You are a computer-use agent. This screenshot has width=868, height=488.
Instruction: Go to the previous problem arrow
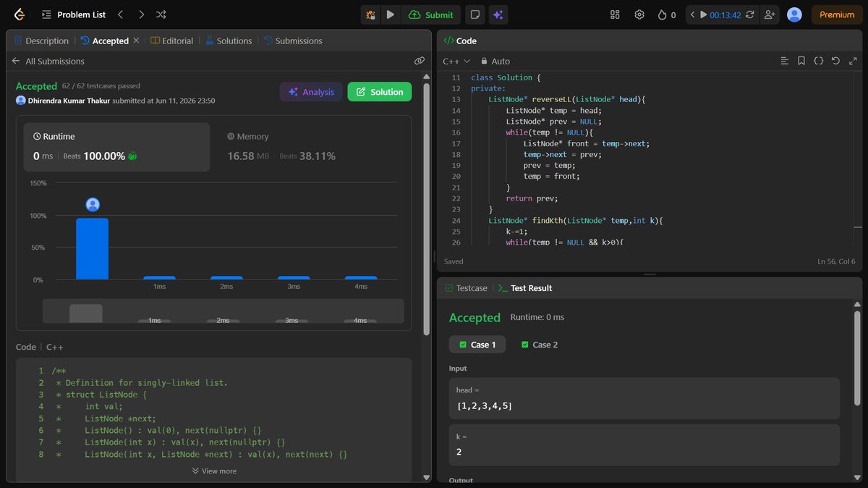[x=121, y=14]
